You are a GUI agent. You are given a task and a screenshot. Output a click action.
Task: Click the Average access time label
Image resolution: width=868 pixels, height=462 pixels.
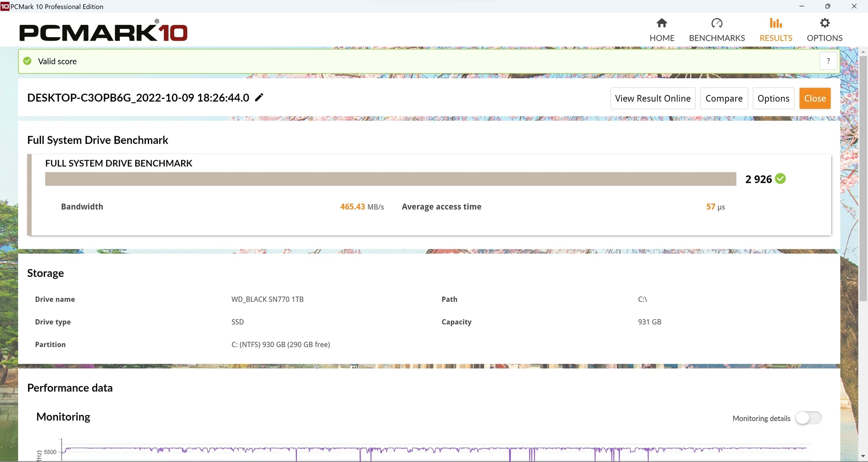pyautogui.click(x=441, y=207)
